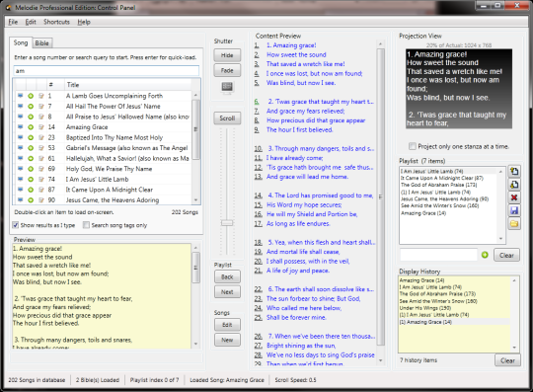Screen dimensions: 533x392
Task: Click the Scroll button
Action: point(227,118)
